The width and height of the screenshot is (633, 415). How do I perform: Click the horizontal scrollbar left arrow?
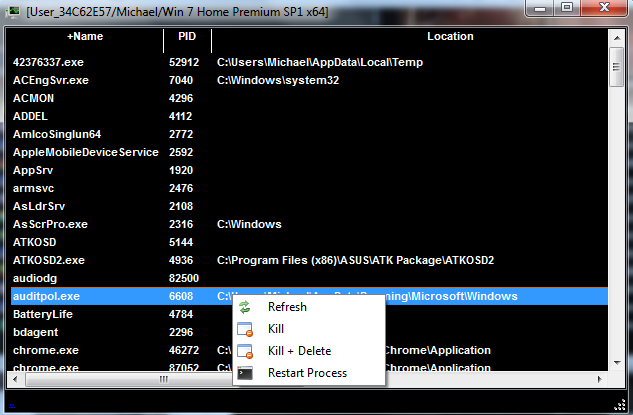pyautogui.click(x=15, y=379)
